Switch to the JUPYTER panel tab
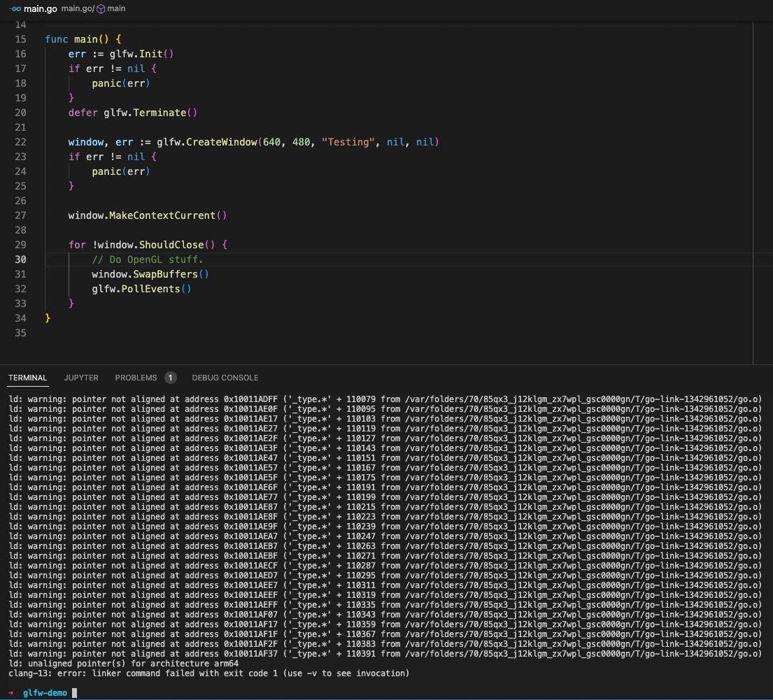Viewport: 773px width, 700px height. tap(81, 378)
